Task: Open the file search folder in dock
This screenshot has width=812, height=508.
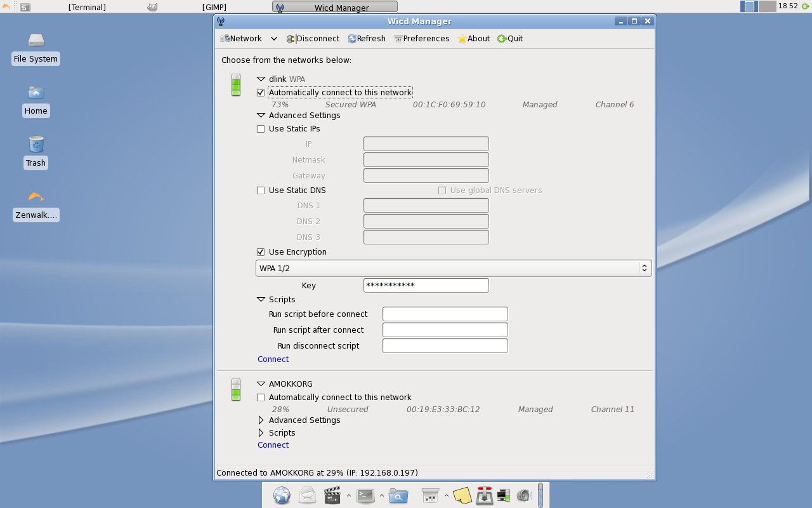Action: [x=398, y=495]
